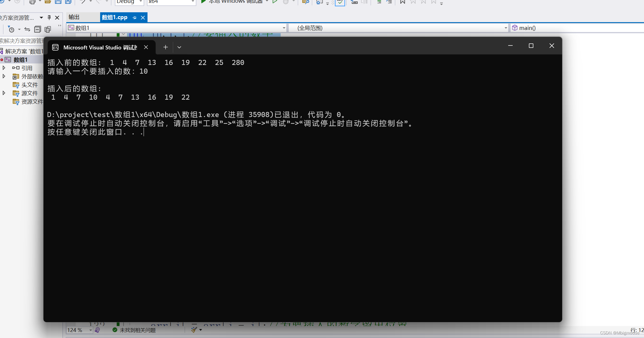Open new terminal tab with plus button

click(165, 47)
